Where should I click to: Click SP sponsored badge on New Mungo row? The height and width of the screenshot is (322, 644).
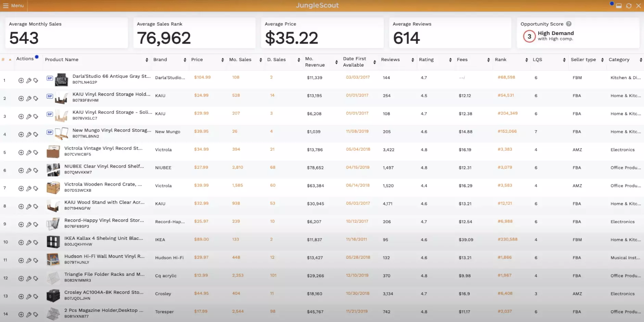click(50, 132)
